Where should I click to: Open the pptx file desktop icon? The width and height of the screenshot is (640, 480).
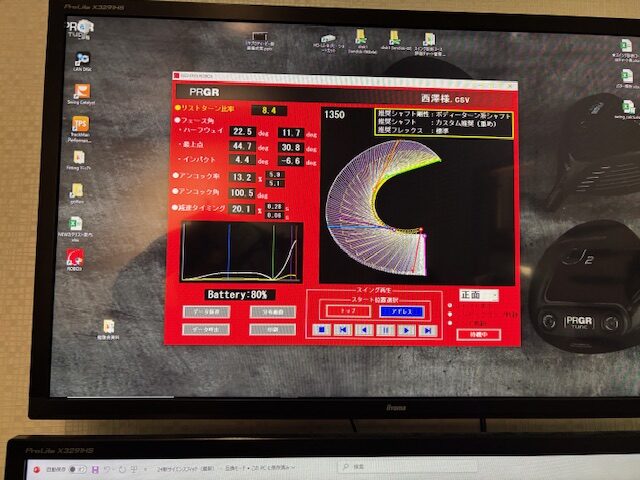(x=260, y=41)
